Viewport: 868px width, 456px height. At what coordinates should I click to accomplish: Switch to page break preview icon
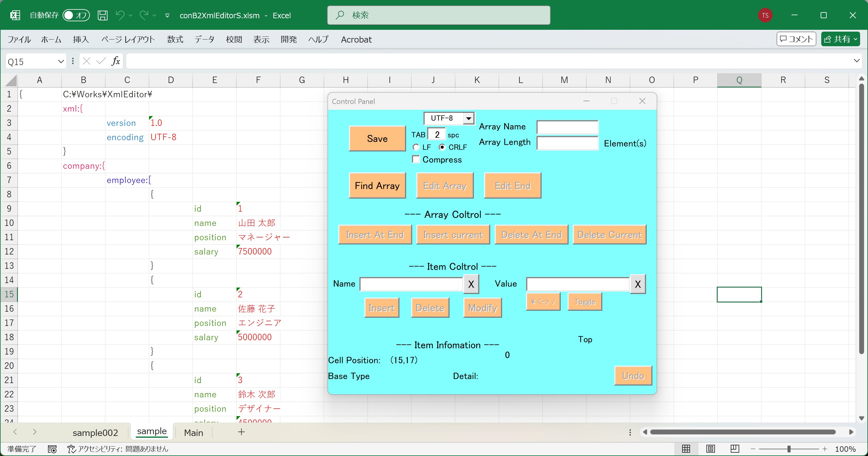pyautogui.click(x=735, y=449)
